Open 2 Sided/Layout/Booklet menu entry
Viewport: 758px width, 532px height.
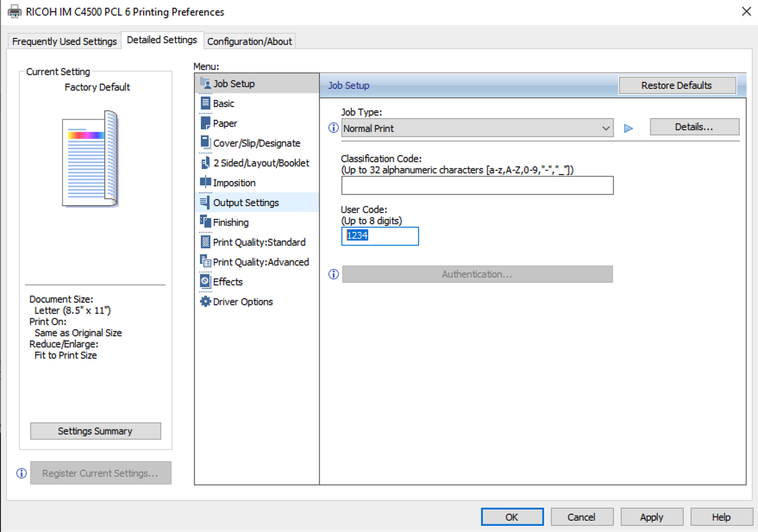pyautogui.click(x=257, y=163)
